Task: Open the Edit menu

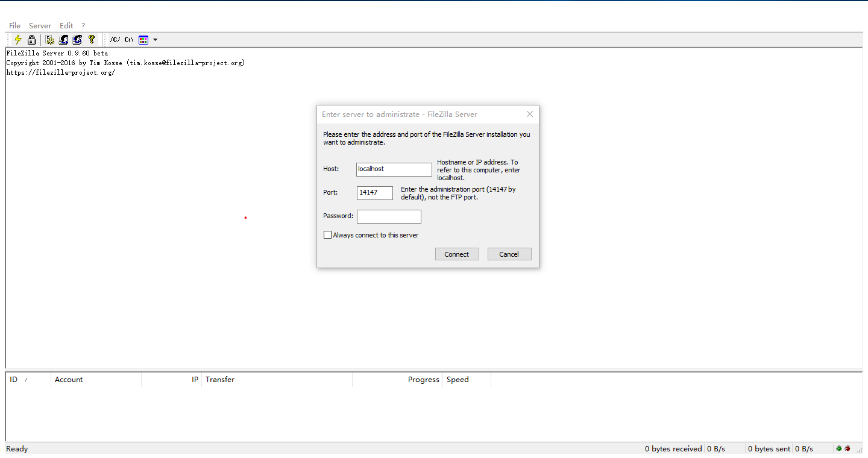Action: (x=66, y=26)
